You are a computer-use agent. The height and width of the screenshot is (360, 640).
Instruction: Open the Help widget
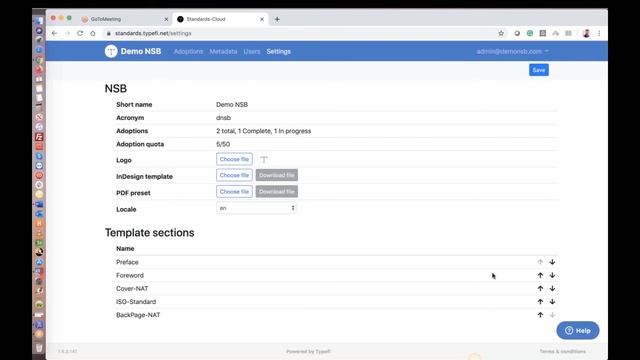[x=578, y=331]
